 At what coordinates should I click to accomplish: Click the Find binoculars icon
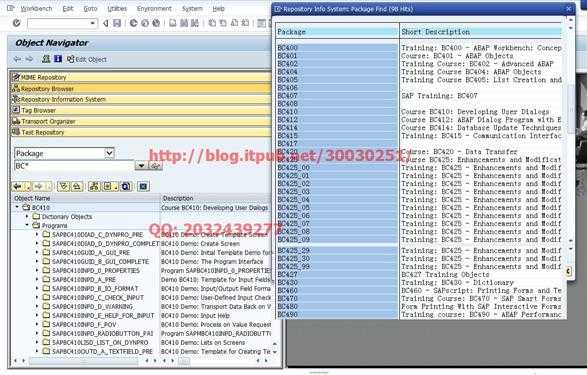point(184,23)
